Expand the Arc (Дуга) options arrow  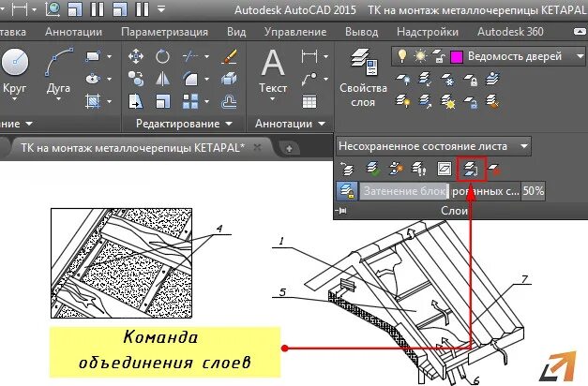click(58, 99)
